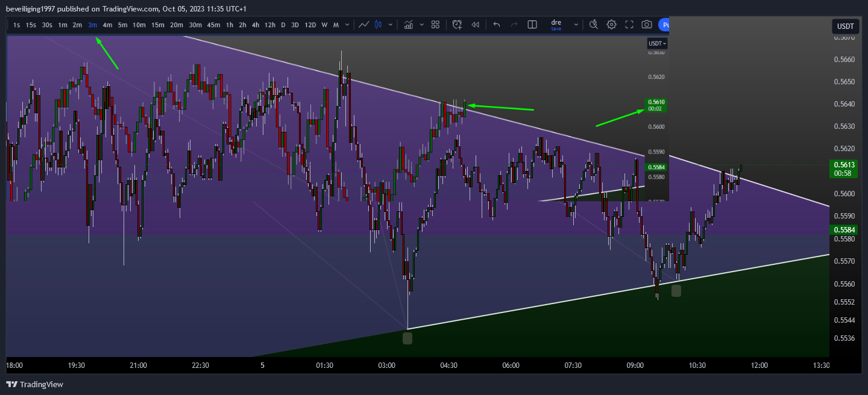Expand the timeframe list chevron after M
Screen dimensions: 868x395
(x=346, y=25)
